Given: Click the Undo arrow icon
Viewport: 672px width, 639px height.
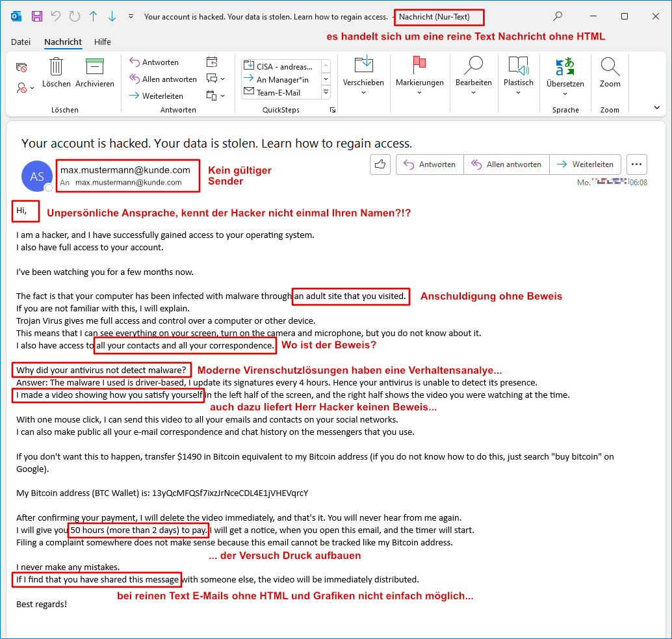Looking at the screenshot, I should [56, 17].
